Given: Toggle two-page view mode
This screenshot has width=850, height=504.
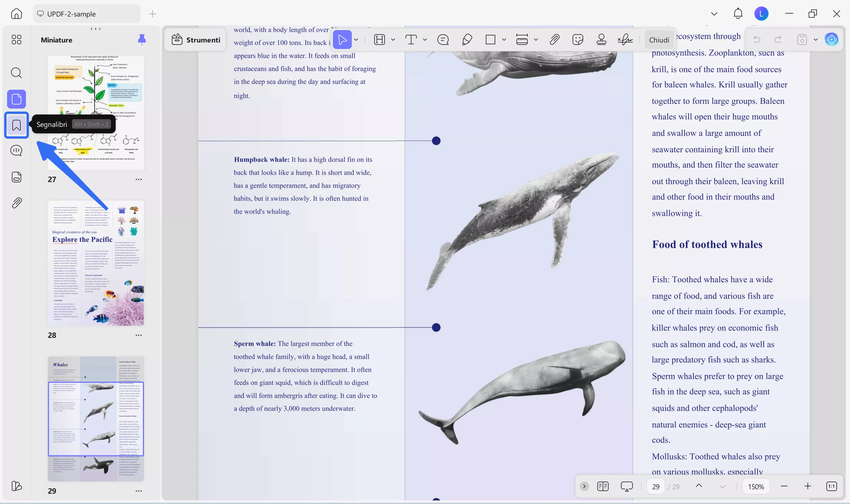Looking at the screenshot, I should (603, 486).
